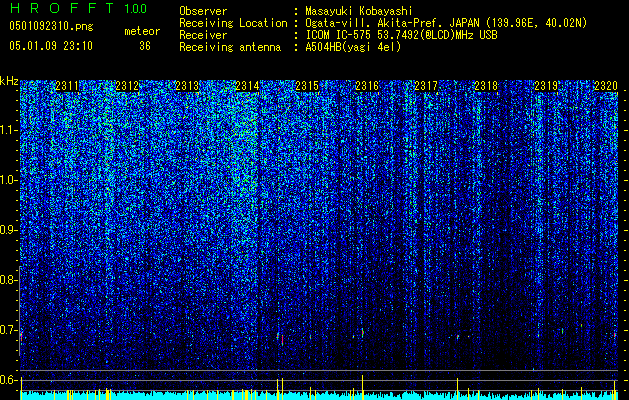Click the 2314 time marker
Image resolution: width=629 pixels, height=400 pixels.
point(247,86)
